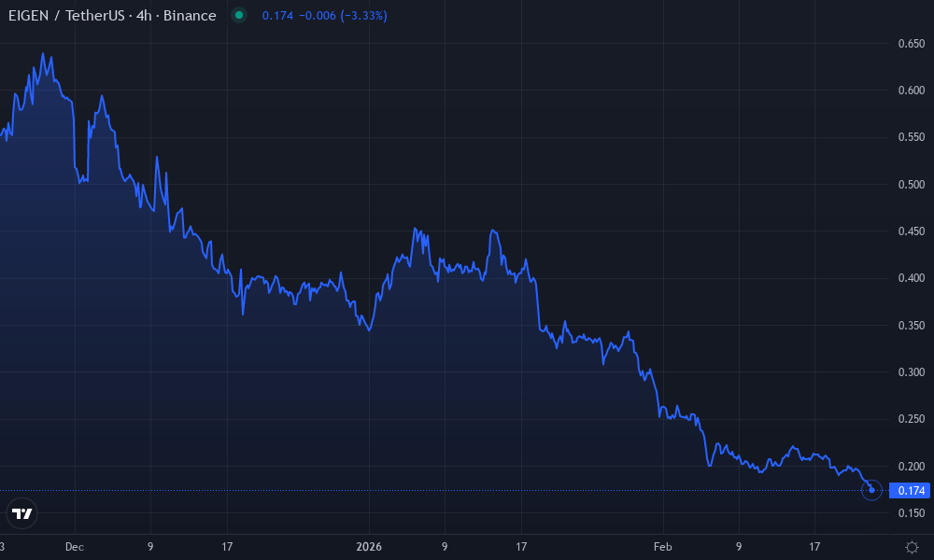
Task: Click the Feb label on time axis
Action: pos(663,547)
